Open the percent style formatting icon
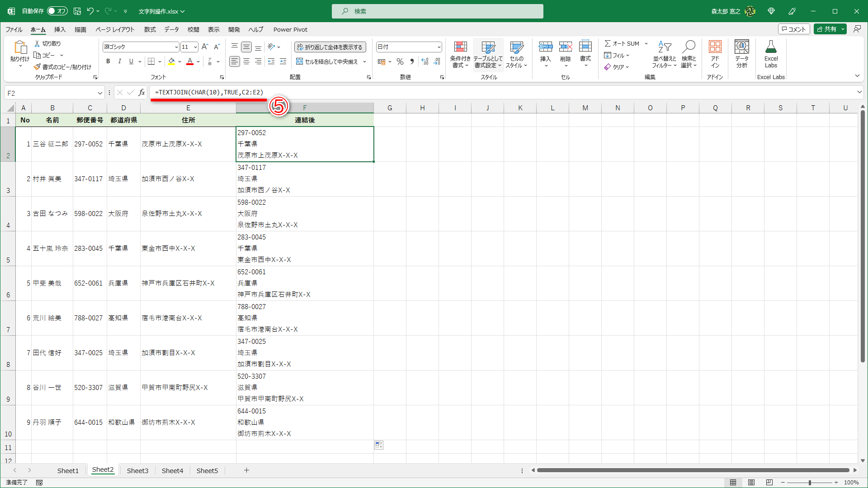868x488 pixels. pyautogui.click(x=400, y=61)
